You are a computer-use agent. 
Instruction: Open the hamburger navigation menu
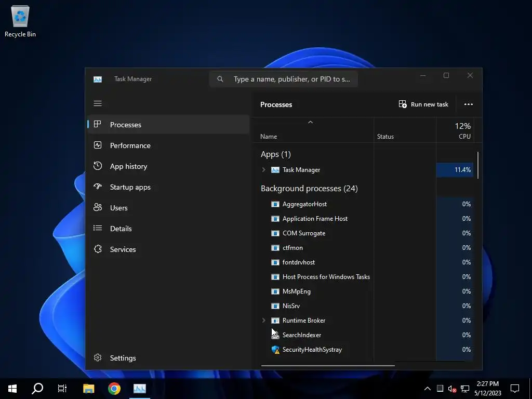pyautogui.click(x=97, y=103)
